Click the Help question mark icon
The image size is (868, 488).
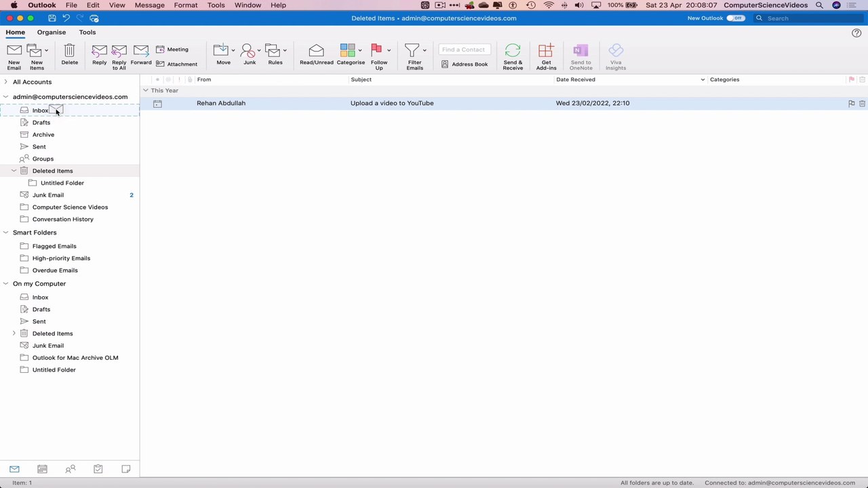[x=856, y=33]
